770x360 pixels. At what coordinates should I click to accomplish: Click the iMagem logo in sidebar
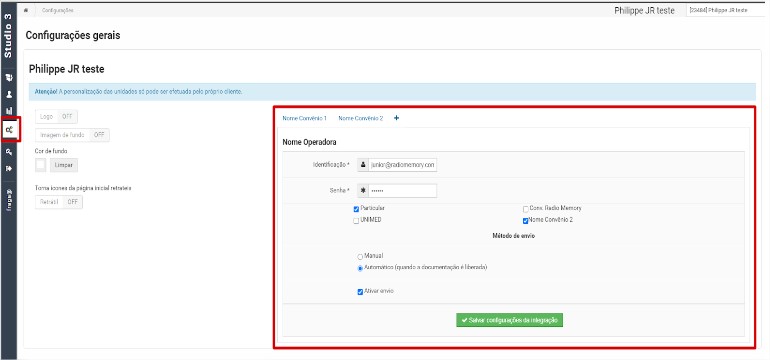(x=9, y=199)
